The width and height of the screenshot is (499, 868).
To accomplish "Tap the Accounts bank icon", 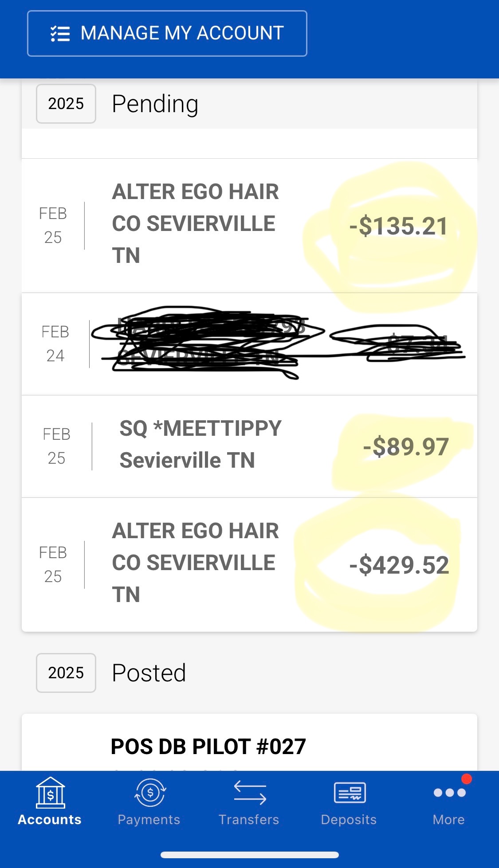I will (50, 792).
